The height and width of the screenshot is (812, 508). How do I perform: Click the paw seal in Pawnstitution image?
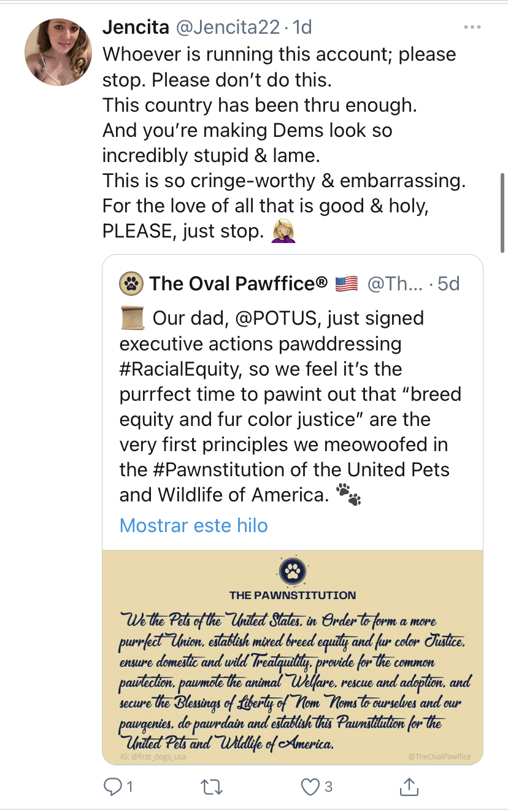[x=293, y=572]
